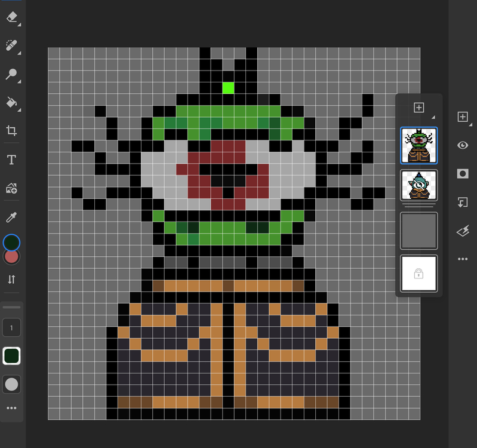The height and width of the screenshot is (448, 477).
Task: Expand Eraser tool variants triangle
Action: [x=19, y=24]
